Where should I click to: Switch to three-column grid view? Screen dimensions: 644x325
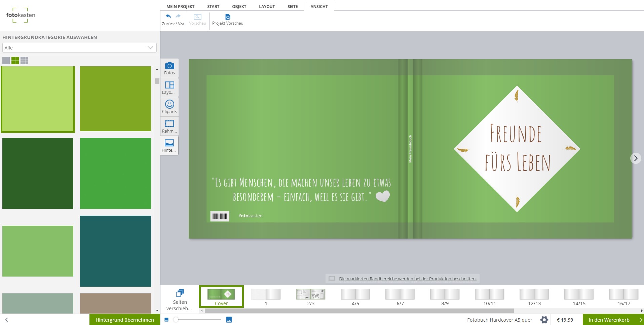tap(24, 61)
